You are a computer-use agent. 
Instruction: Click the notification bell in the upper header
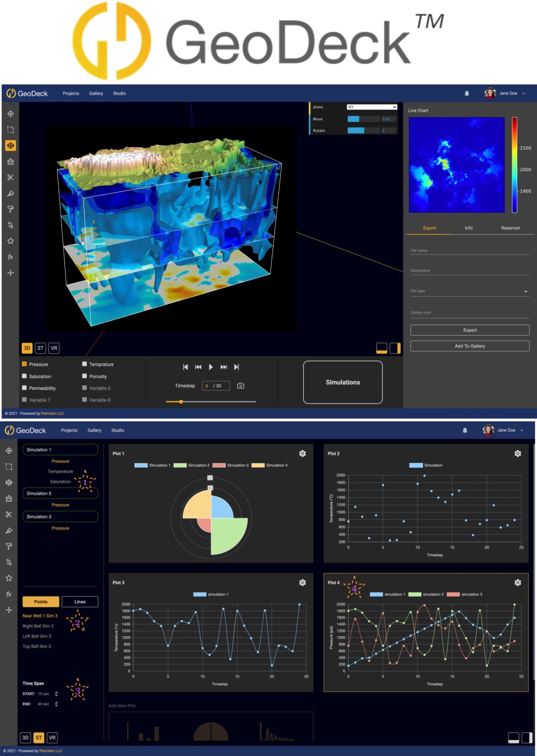tap(467, 94)
